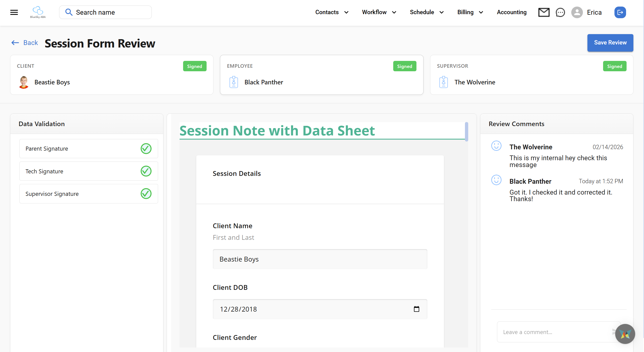Open the Client DOB calendar picker
This screenshot has height=352, width=644.
click(416, 309)
